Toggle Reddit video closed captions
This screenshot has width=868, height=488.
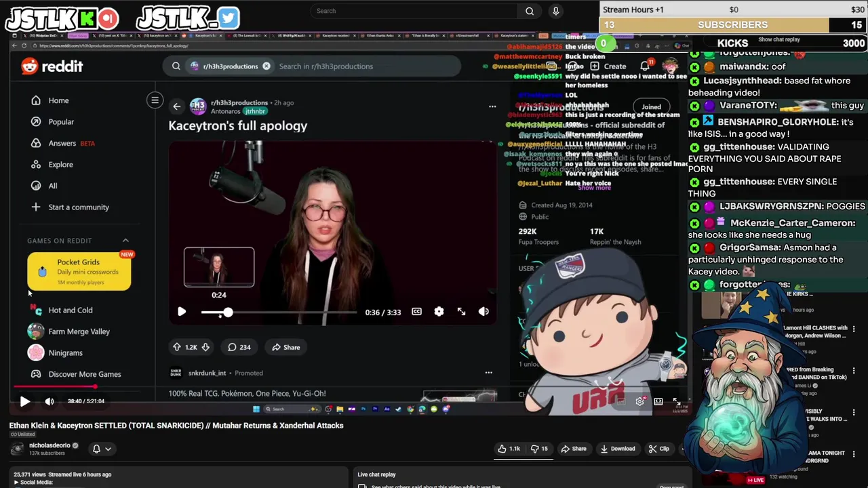[x=416, y=312]
